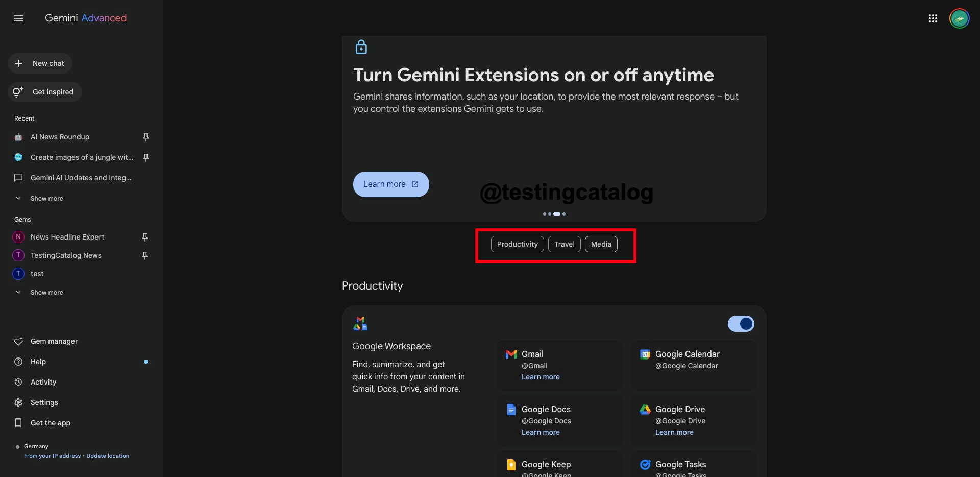This screenshot has width=980, height=477.
Task: Open Learn more under Google Drive
Action: pyautogui.click(x=674, y=432)
